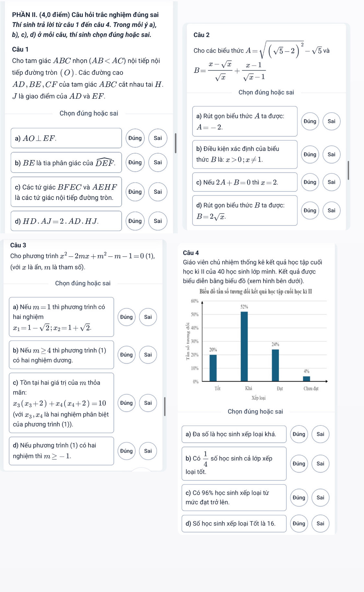Mark Câu 1 statement a) AO⊥EF as Đúng
Image resolution: width=364 pixels, height=592 pixels.
click(135, 138)
